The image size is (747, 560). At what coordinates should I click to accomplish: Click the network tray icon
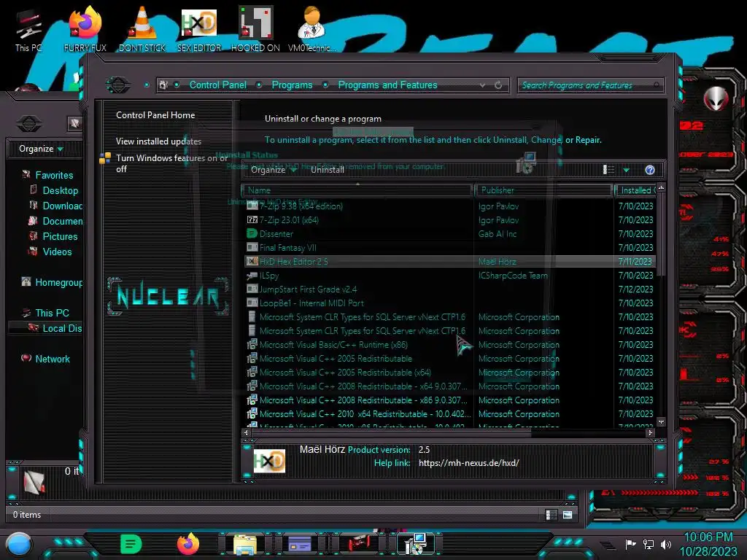point(649,544)
